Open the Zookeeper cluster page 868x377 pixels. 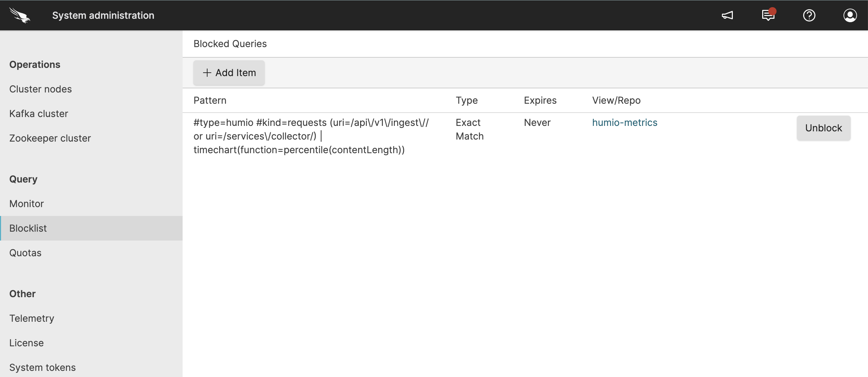coord(50,138)
